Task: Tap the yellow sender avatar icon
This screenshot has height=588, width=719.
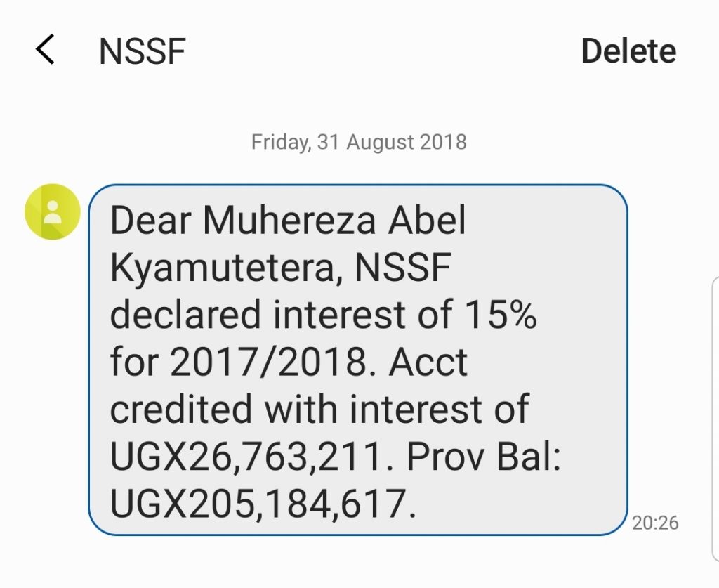Action: (x=53, y=212)
